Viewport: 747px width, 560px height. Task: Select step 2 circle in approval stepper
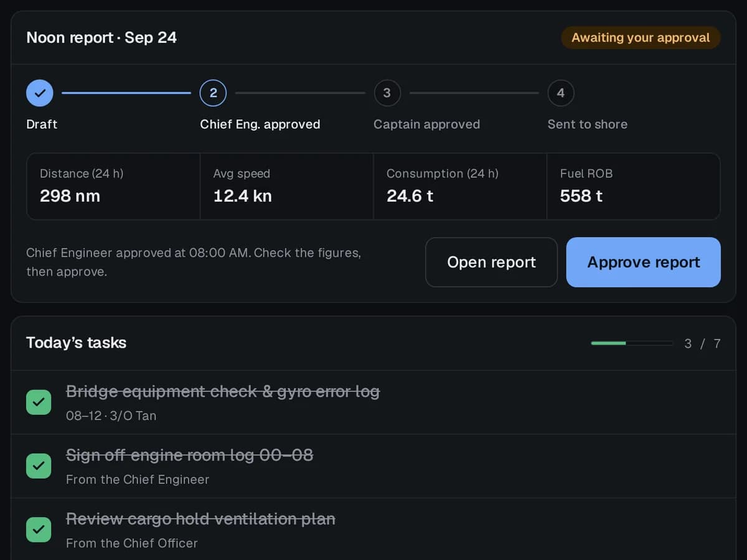tap(213, 93)
